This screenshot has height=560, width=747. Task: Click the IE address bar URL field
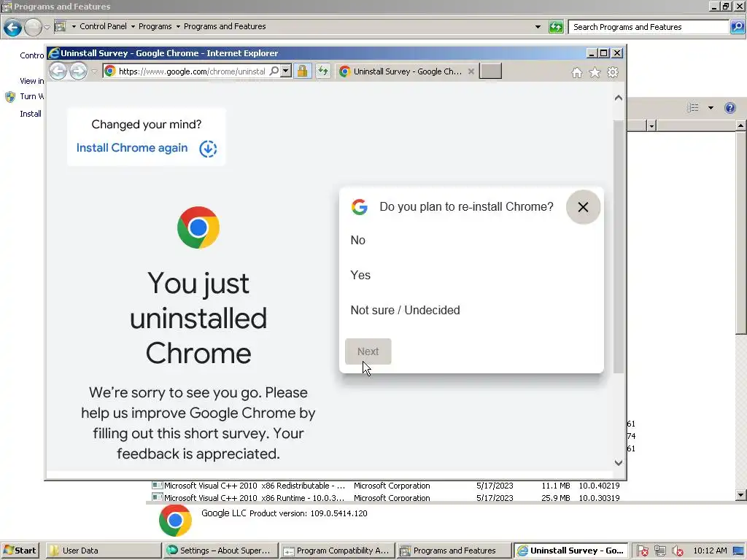coord(192,71)
